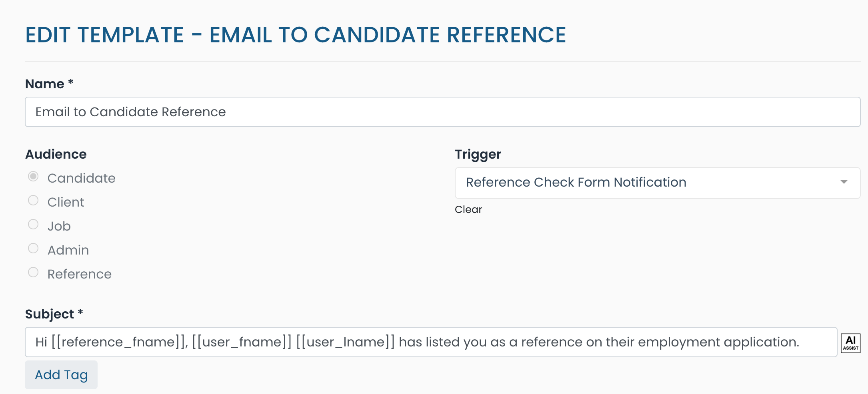This screenshot has height=394, width=868.
Task: Pick the Job audience radio button
Action: (33, 224)
